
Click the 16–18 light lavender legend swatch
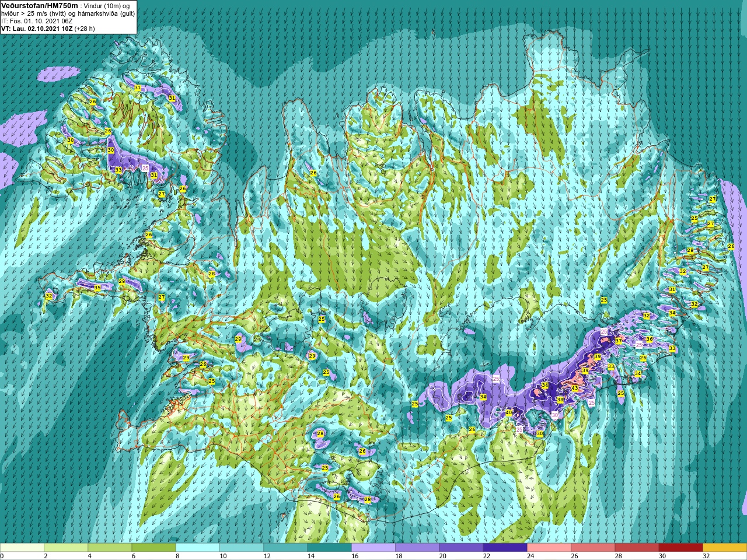(x=373, y=548)
